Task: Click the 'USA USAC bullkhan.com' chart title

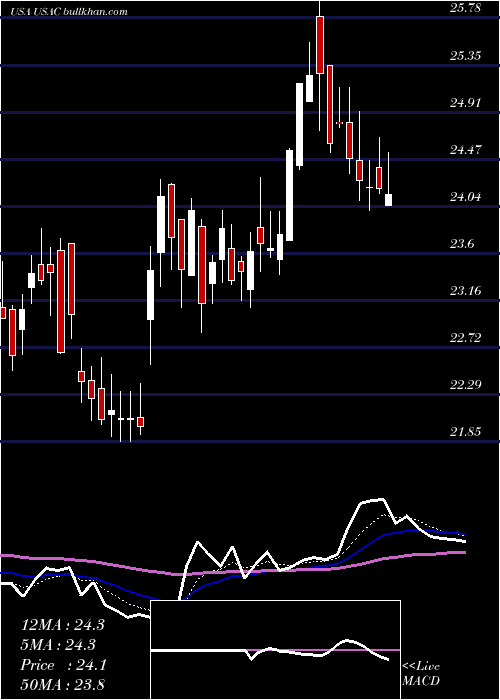Action: (x=68, y=11)
